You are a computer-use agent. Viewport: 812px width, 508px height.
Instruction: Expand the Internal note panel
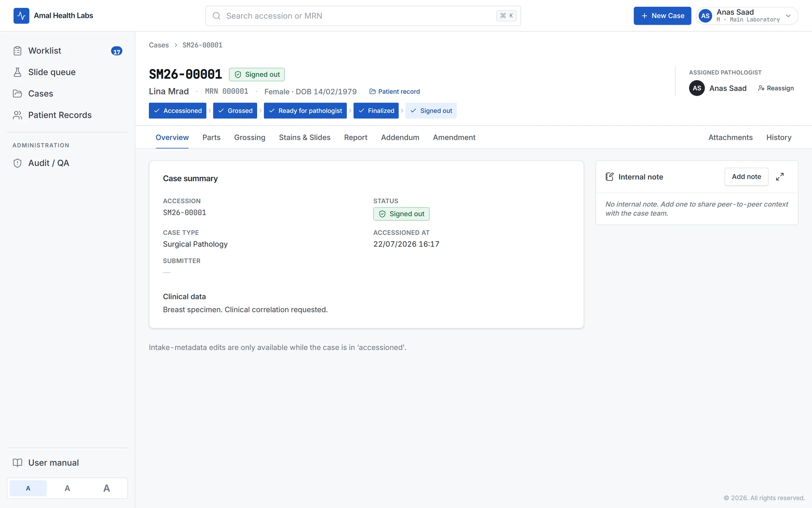click(780, 177)
